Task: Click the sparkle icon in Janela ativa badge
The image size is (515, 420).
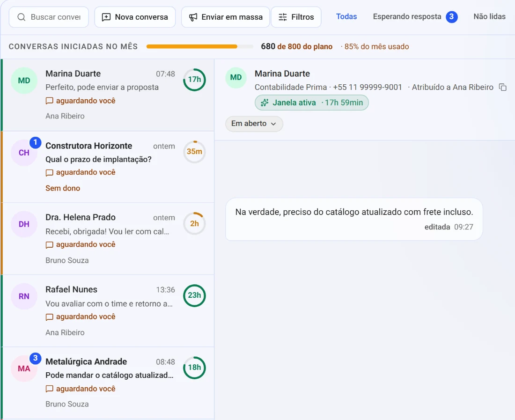Action: tap(265, 103)
